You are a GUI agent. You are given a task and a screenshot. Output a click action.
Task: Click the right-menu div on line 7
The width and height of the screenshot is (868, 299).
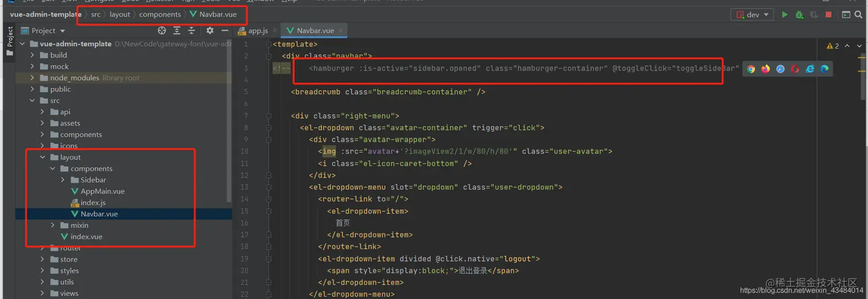[345, 116]
